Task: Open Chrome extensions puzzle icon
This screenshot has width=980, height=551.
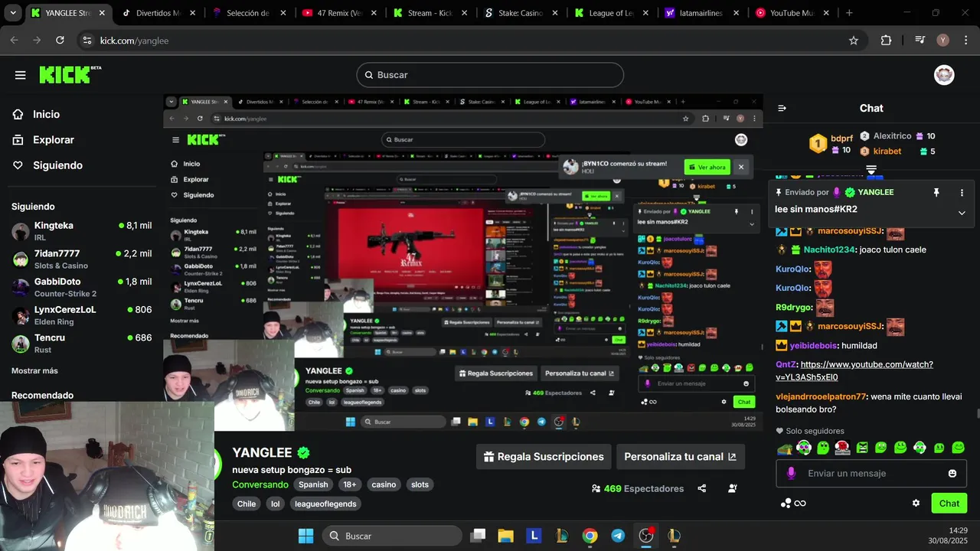Action: click(886, 41)
